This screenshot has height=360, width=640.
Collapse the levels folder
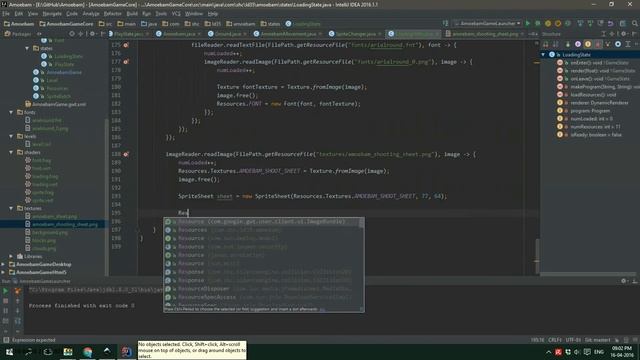pos(11,136)
